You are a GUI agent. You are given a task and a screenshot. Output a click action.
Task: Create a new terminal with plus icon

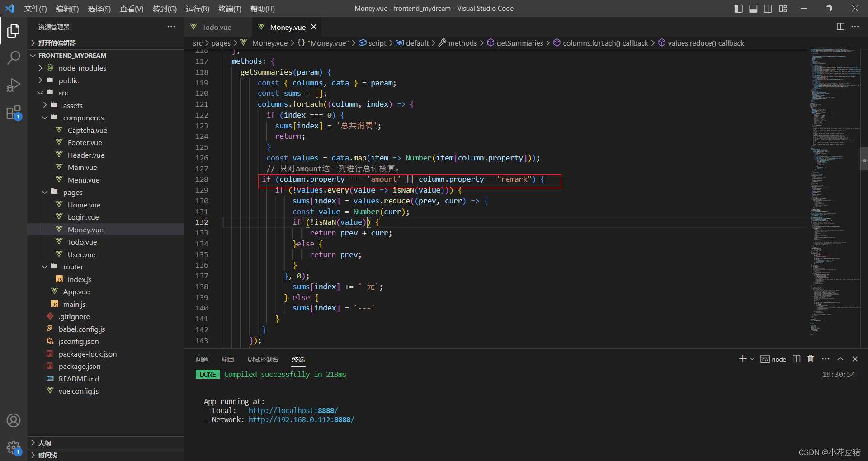point(742,359)
